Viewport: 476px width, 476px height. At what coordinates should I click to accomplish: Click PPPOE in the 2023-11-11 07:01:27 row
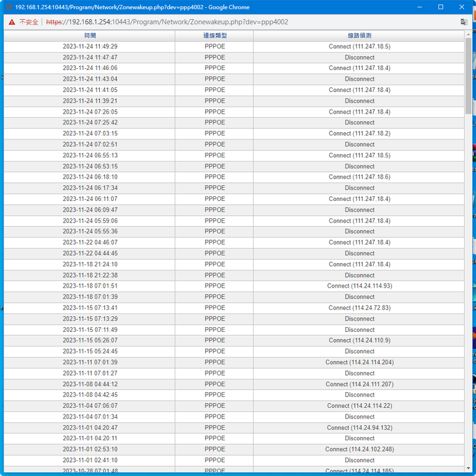click(x=215, y=373)
